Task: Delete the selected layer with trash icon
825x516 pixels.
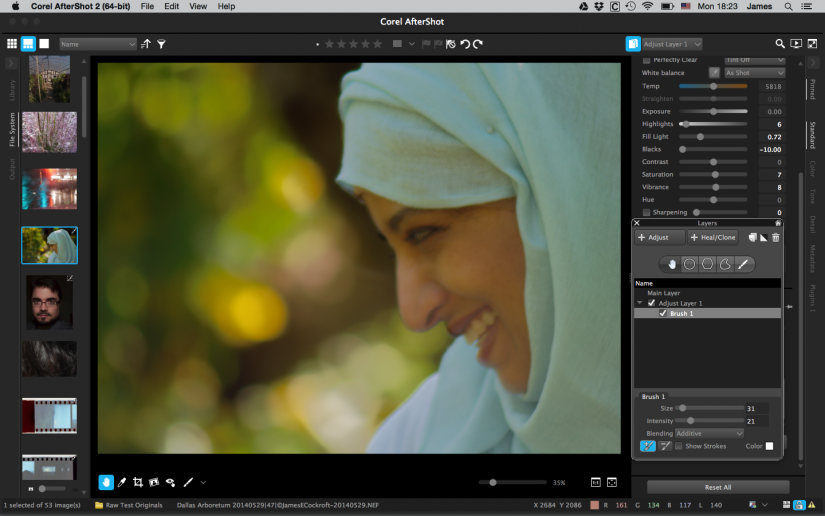Action: 776,237
